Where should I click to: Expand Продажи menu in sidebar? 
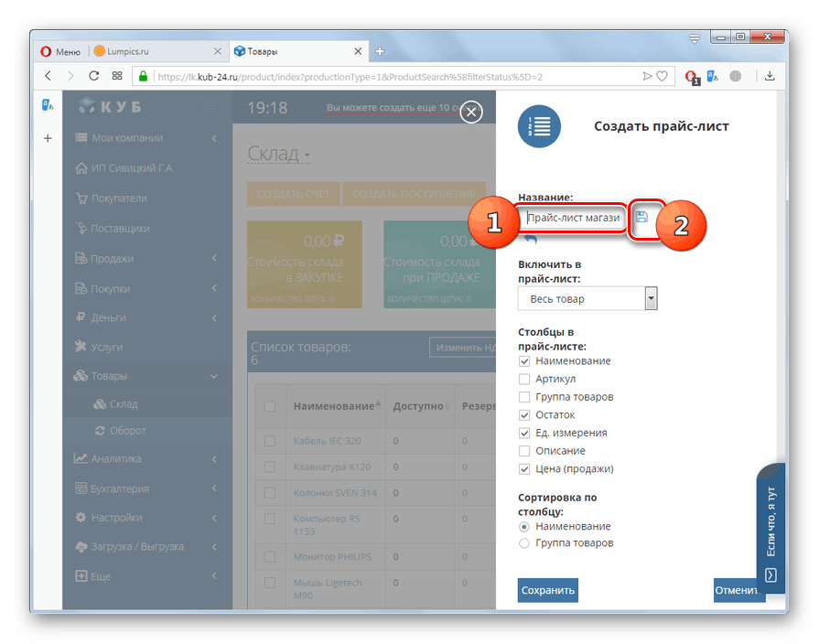[x=147, y=259]
